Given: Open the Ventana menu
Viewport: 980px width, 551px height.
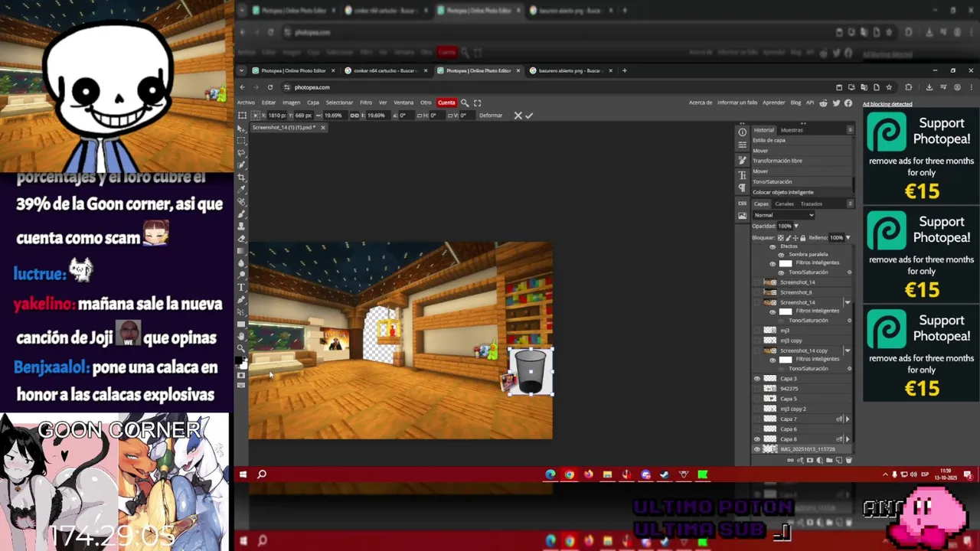Looking at the screenshot, I should 403,103.
